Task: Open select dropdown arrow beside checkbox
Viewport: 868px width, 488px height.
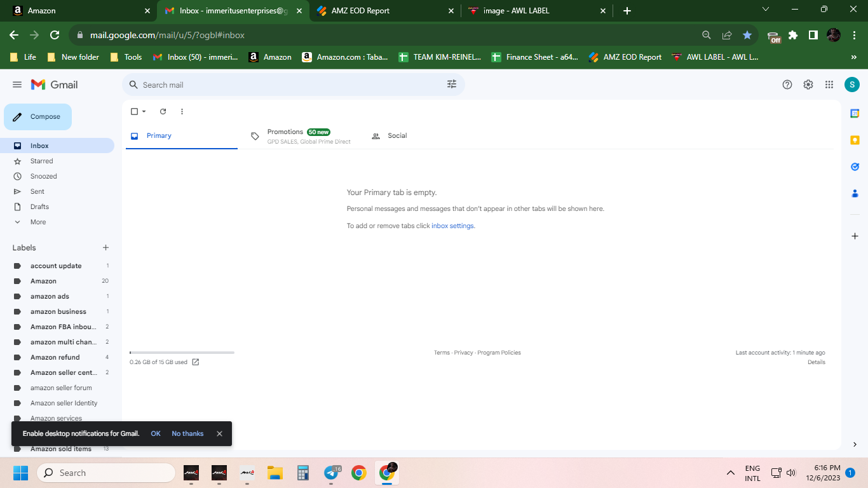Action: [144, 111]
